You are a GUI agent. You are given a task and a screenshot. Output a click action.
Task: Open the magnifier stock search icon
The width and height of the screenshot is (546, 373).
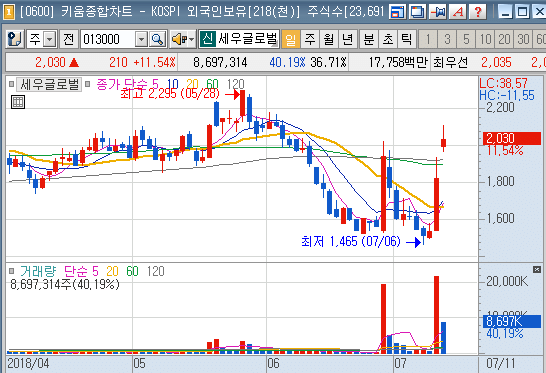158,39
